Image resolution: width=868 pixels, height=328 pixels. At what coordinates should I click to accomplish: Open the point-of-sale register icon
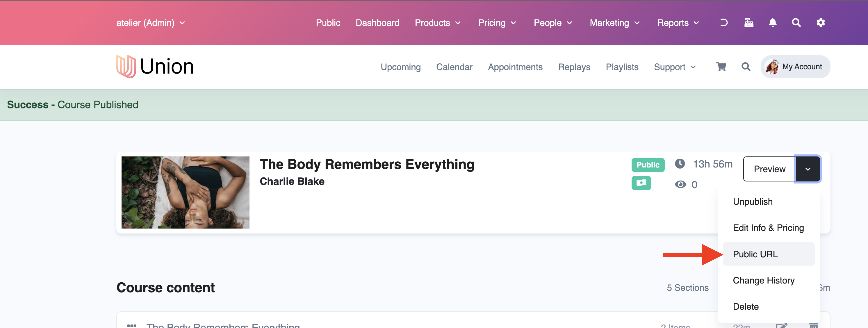click(749, 23)
